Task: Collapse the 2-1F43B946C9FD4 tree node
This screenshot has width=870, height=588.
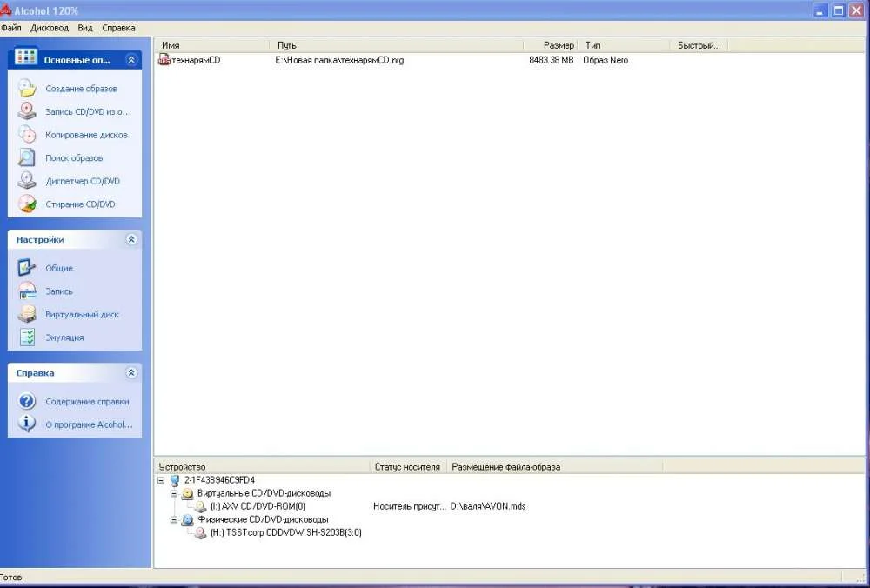Action: pyautogui.click(x=161, y=480)
